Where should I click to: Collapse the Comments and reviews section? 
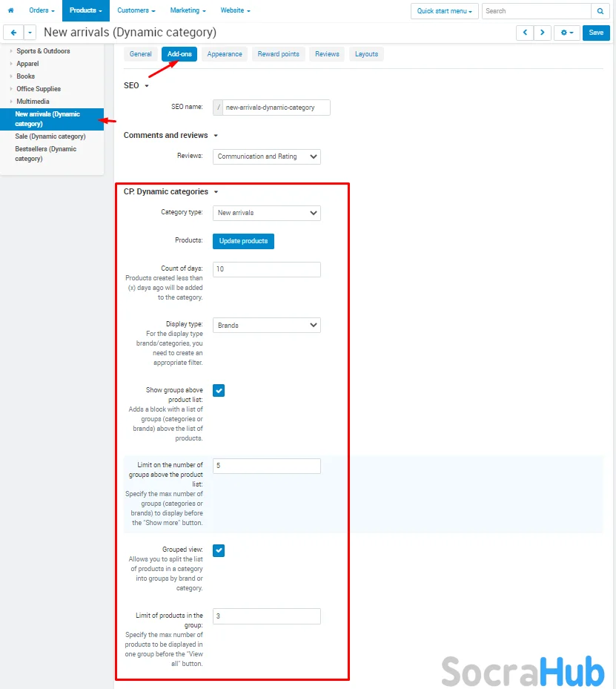pyautogui.click(x=170, y=135)
